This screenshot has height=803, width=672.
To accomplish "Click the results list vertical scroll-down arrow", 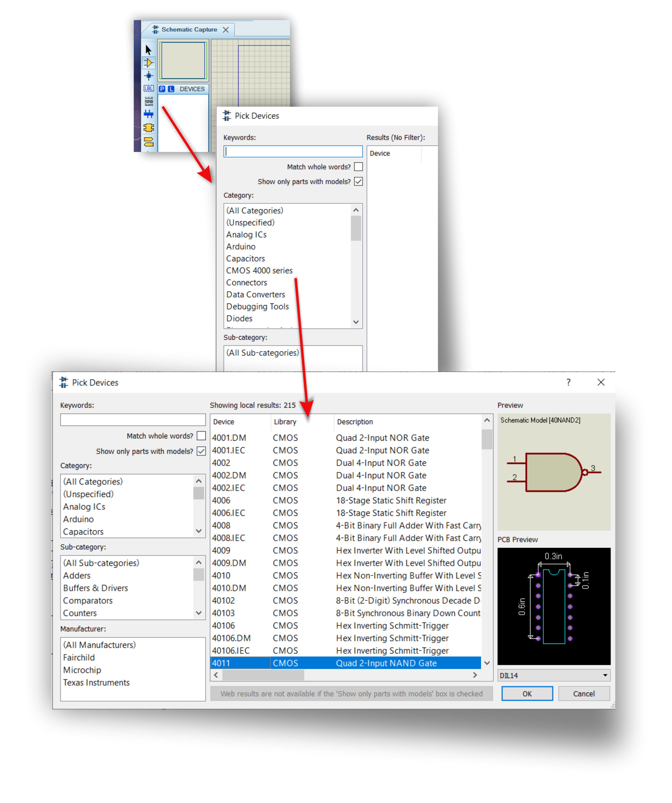I will click(x=487, y=663).
